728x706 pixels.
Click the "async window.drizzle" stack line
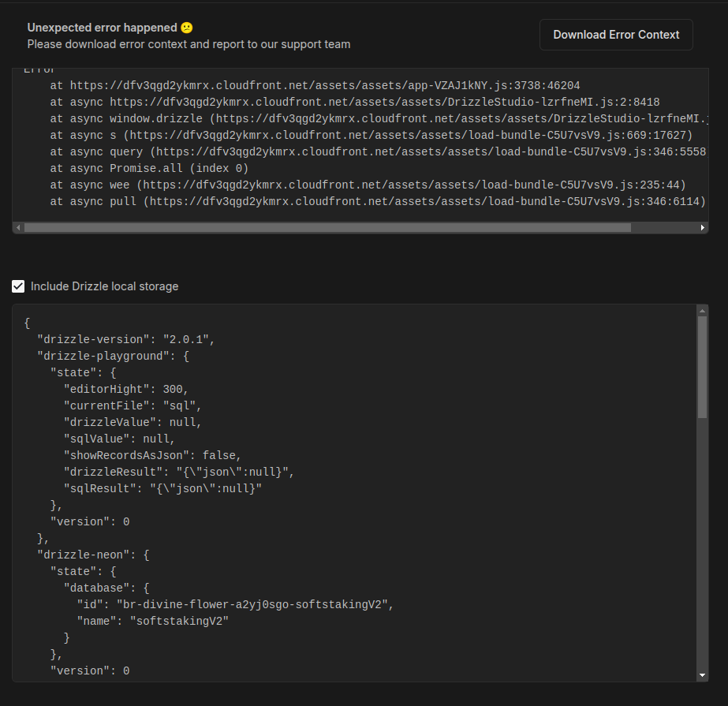[379, 119]
